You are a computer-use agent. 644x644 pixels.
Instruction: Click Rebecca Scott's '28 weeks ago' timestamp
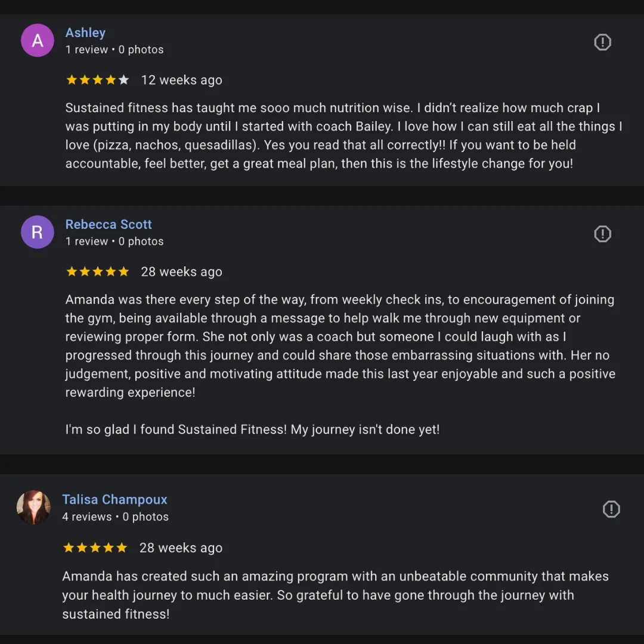pos(181,272)
